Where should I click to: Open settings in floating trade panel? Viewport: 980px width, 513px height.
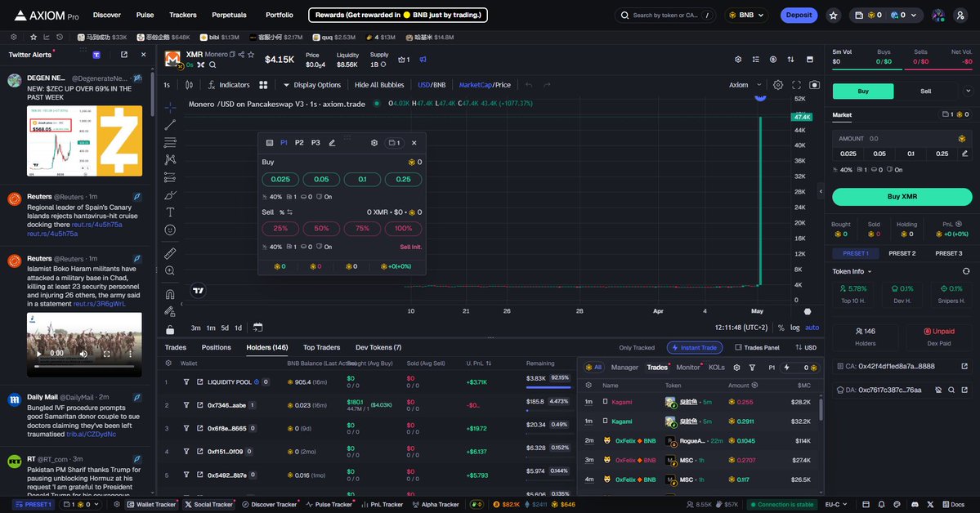374,143
